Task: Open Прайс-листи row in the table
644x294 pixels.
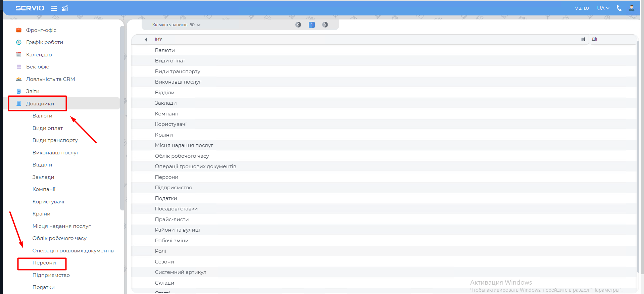Action: pyautogui.click(x=171, y=219)
